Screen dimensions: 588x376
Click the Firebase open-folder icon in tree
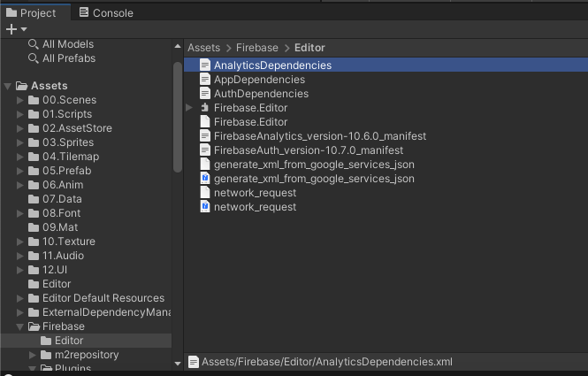[x=34, y=326]
